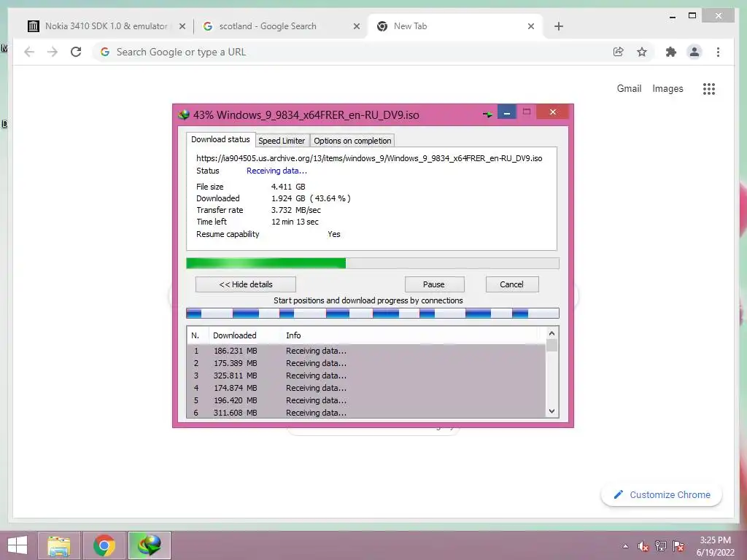This screenshot has width=747, height=560.
Task: Reload the page in Chrome
Action: point(76,52)
